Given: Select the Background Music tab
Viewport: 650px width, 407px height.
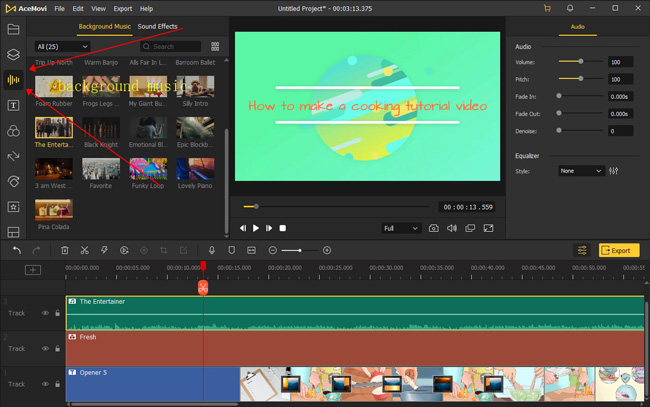Looking at the screenshot, I should 104,26.
